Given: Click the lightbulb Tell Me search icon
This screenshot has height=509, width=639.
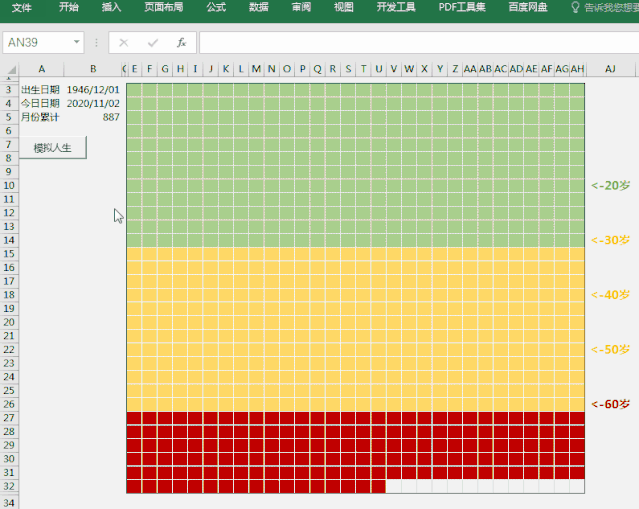Looking at the screenshot, I should click(575, 7).
